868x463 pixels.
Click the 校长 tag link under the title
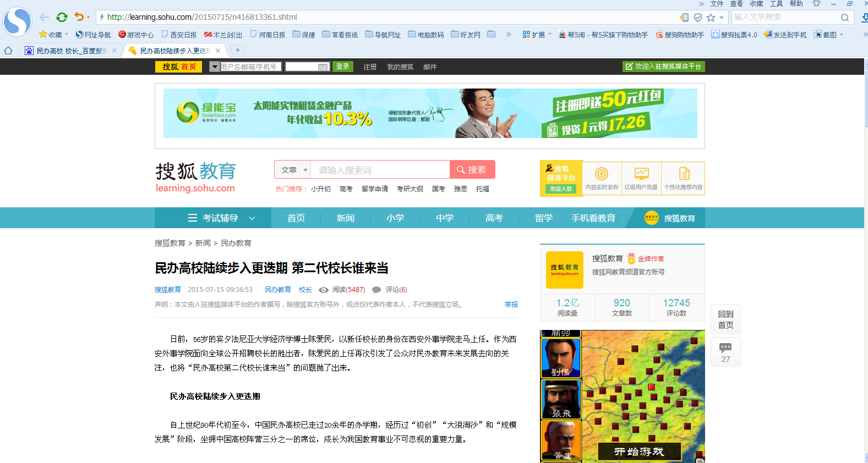(x=305, y=290)
